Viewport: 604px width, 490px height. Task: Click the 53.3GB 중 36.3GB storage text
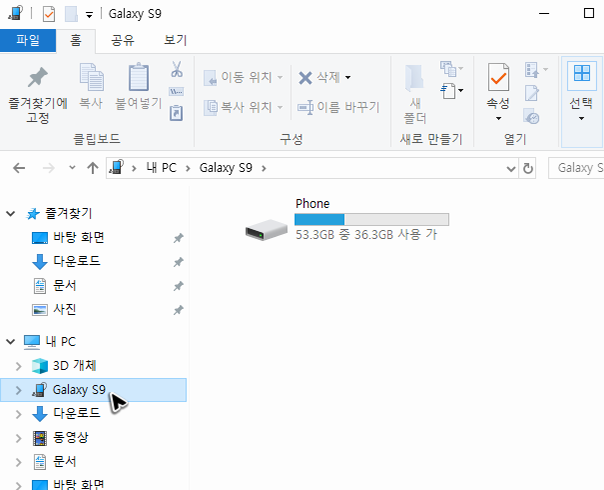tap(366, 235)
